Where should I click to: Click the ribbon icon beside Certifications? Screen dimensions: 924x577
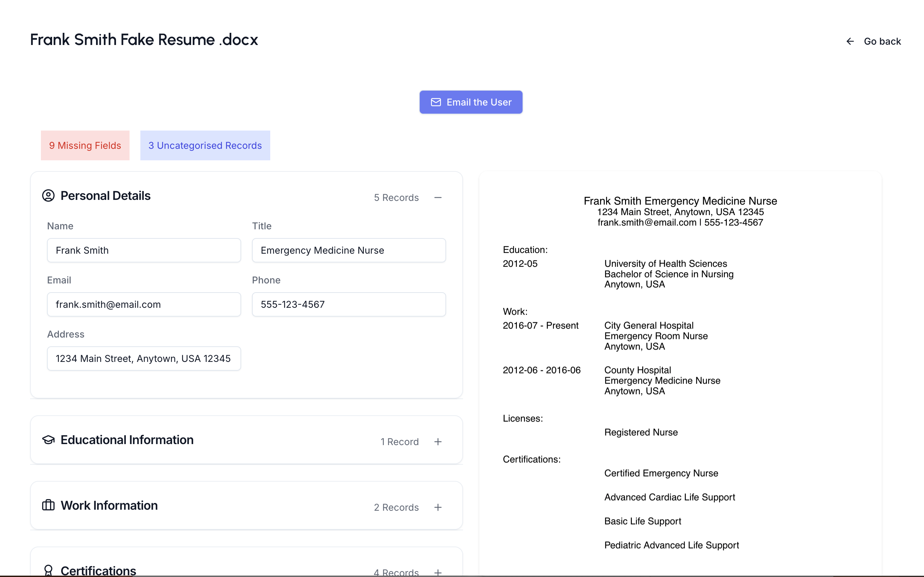click(x=48, y=570)
